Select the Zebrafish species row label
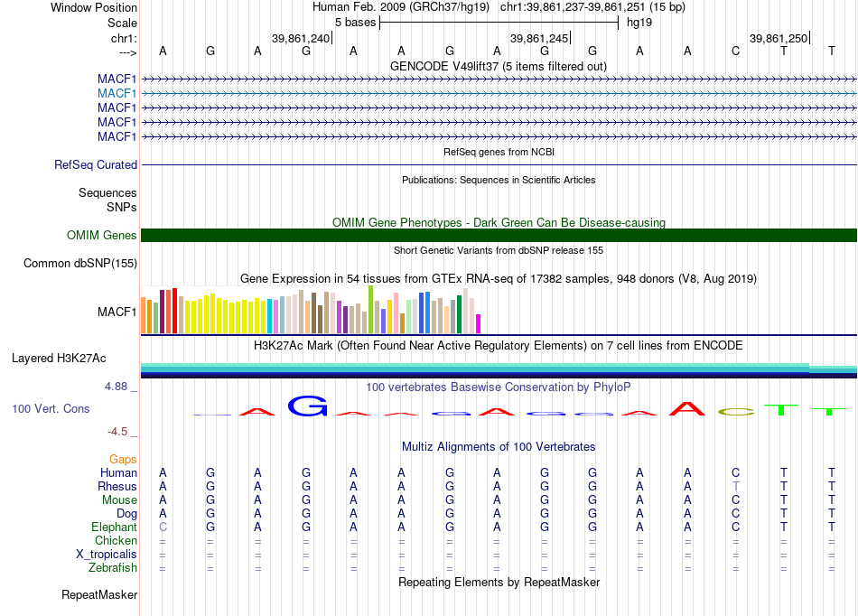The height and width of the screenshot is (616, 858). coord(113,567)
